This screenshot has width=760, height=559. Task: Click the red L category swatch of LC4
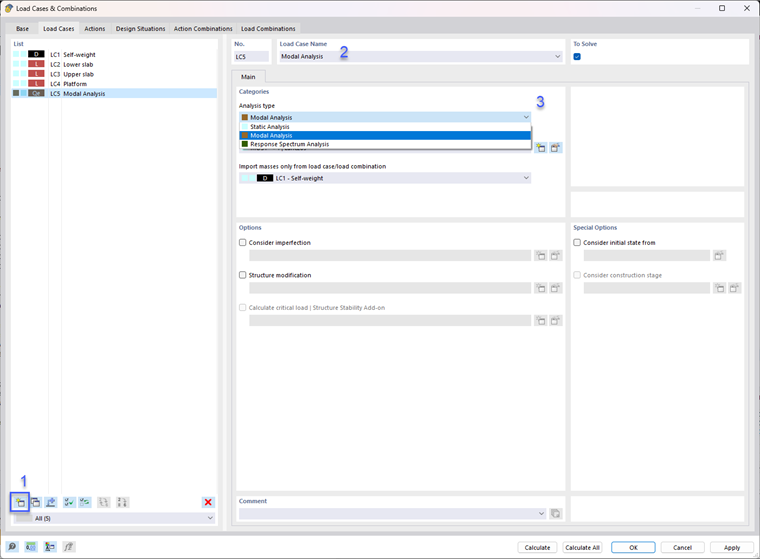click(36, 83)
